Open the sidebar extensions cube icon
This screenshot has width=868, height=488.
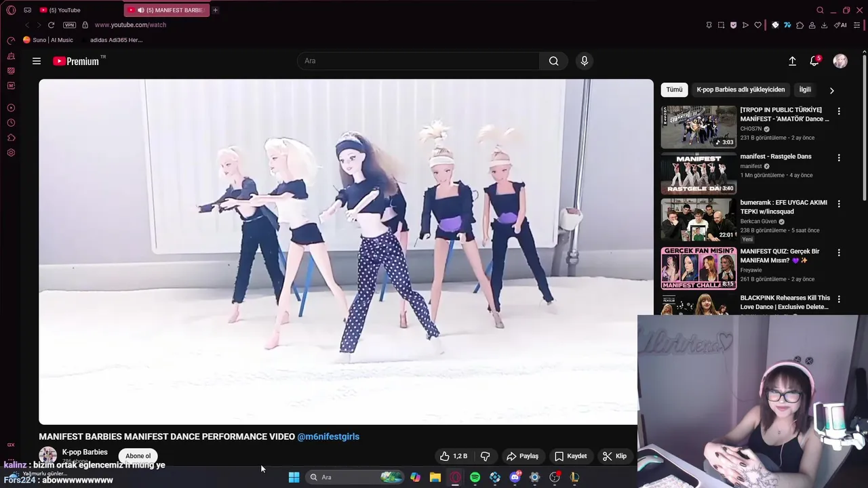click(x=11, y=138)
